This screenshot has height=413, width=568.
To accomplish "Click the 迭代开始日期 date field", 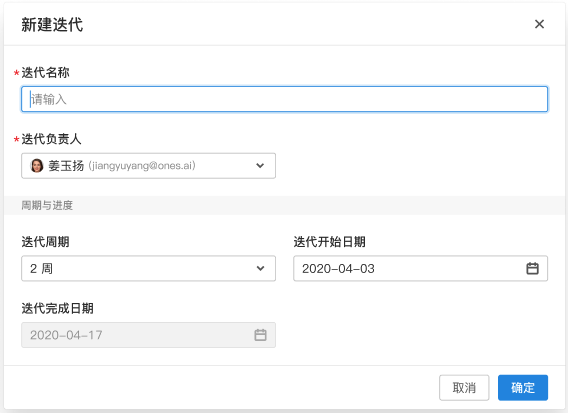I will [420, 268].
